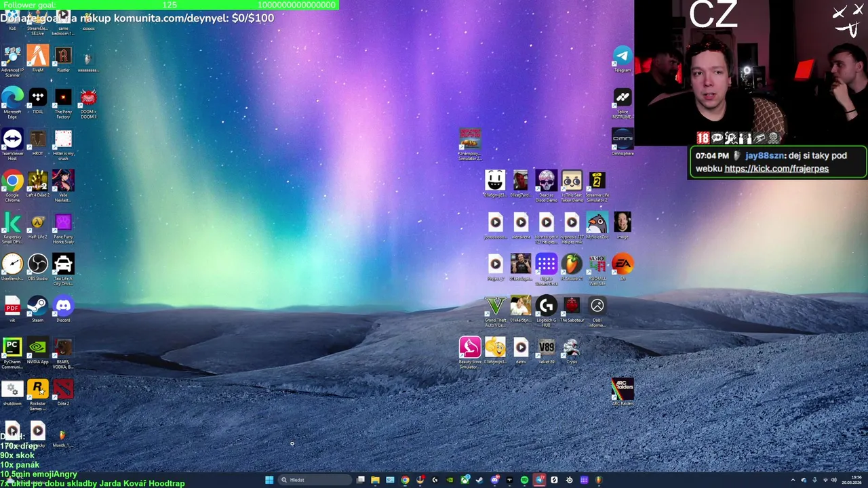Open the UserBenchmark desktop shortcut
The image size is (868, 488).
pyautogui.click(x=12, y=267)
